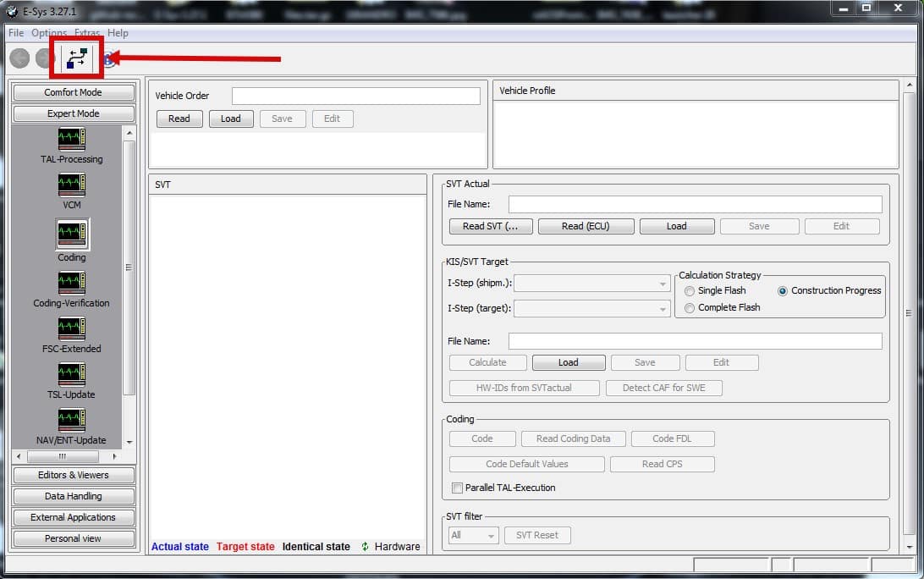Click the Vehicle Order text field
Screen dimensions: 924x579
coord(356,96)
